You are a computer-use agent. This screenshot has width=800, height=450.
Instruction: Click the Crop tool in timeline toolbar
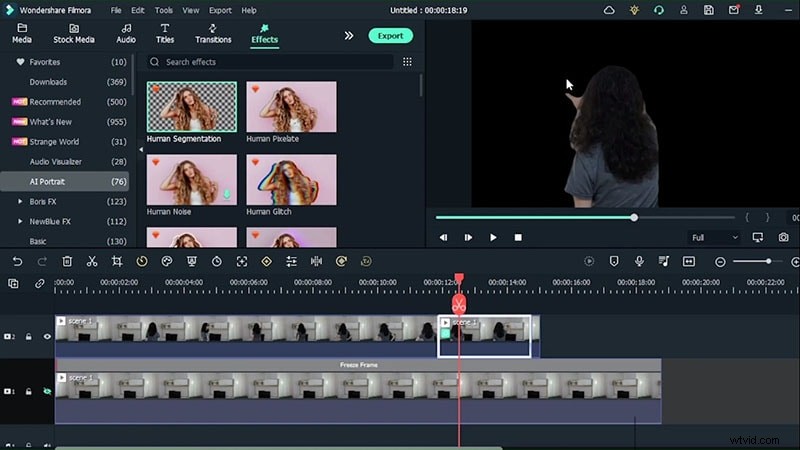(117, 261)
